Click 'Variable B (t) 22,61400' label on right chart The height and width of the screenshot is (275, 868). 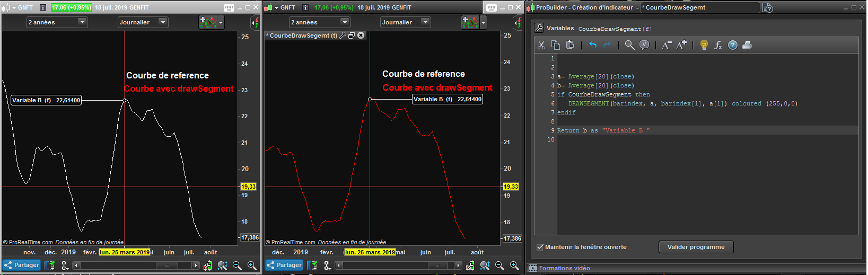click(x=448, y=99)
